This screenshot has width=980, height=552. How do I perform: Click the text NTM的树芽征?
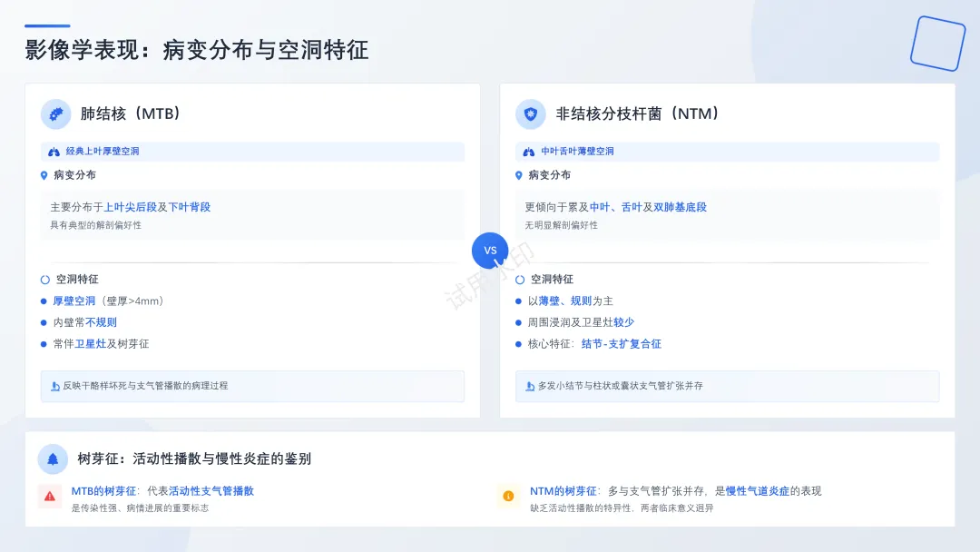coord(563,491)
